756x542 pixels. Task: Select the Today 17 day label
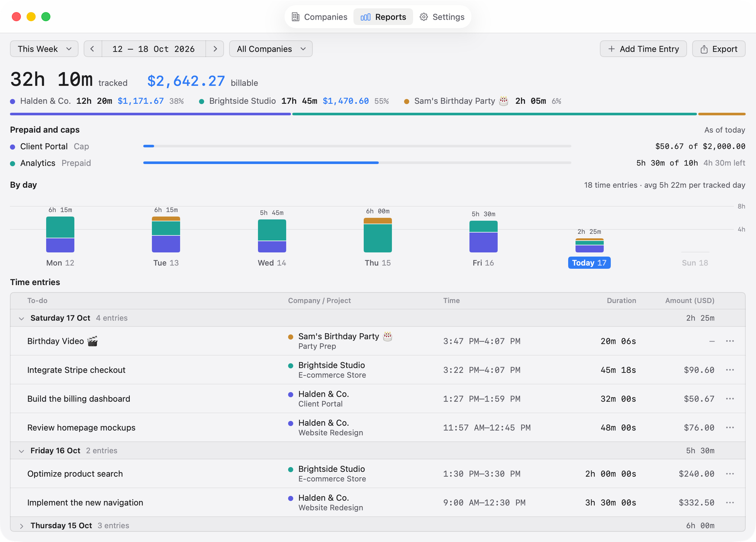coord(589,263)
